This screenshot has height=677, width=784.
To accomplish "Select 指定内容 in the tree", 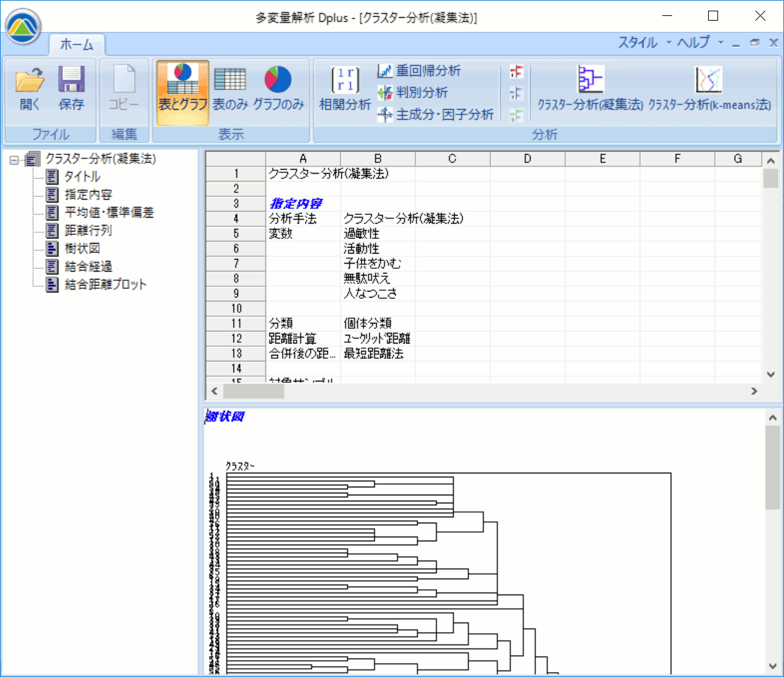I will tap(88, 194).
